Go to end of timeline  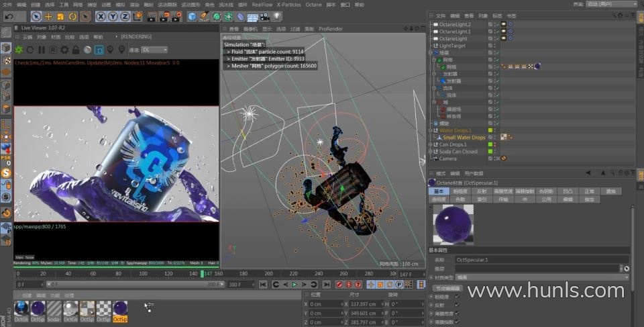pos(327,284)
